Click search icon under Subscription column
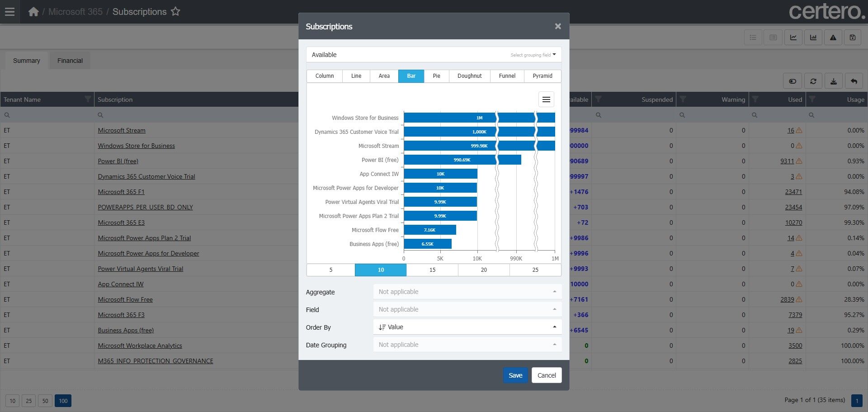The image size is (868, 412). [100, 115]
